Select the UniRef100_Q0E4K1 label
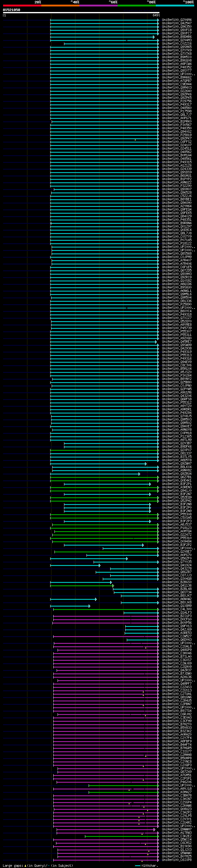 [177, 481]
